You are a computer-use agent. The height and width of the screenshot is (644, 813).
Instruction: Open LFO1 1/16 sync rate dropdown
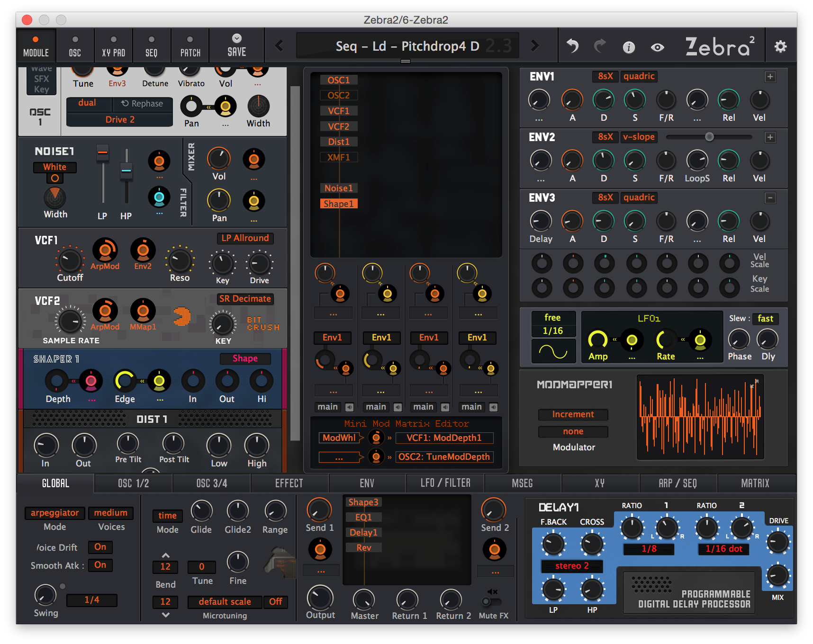click(553, 331)
